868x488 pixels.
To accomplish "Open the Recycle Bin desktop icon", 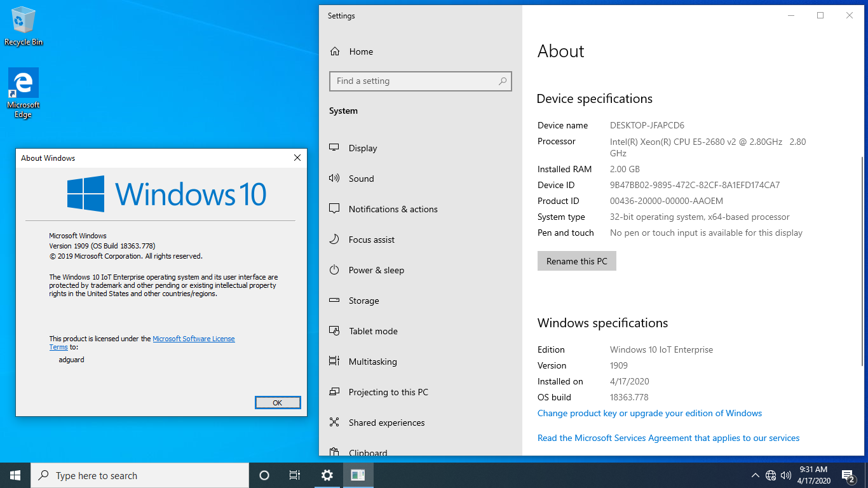I will tap(24, 26).
